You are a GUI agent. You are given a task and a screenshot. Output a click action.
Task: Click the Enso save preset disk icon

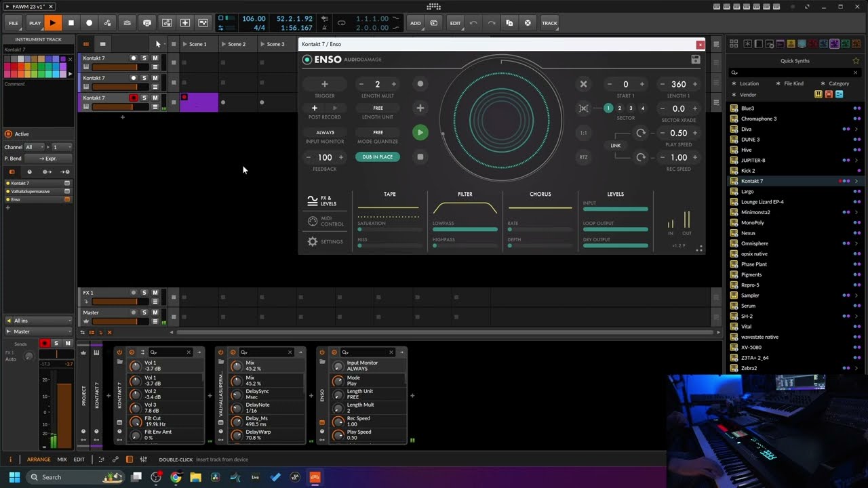(x=696, y=60)
